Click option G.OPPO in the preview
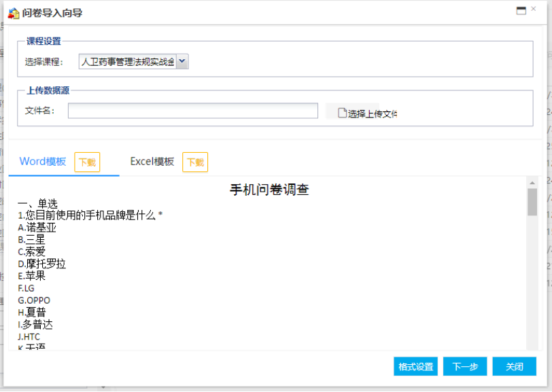 pos(34,300)
